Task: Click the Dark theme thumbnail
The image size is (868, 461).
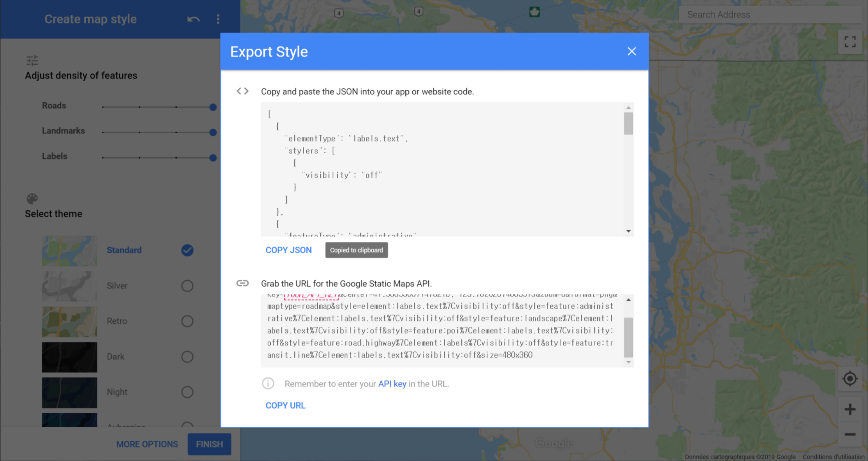Action: coord(69,357)
